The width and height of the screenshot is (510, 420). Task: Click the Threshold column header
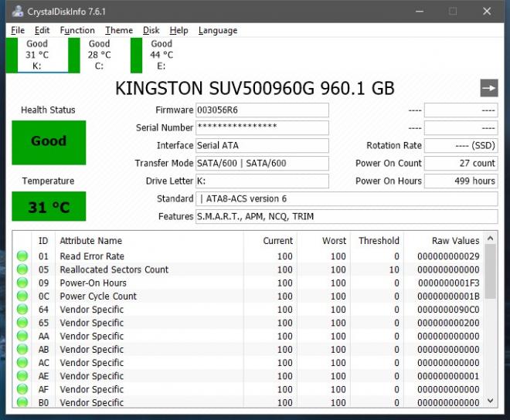(377, 241)
